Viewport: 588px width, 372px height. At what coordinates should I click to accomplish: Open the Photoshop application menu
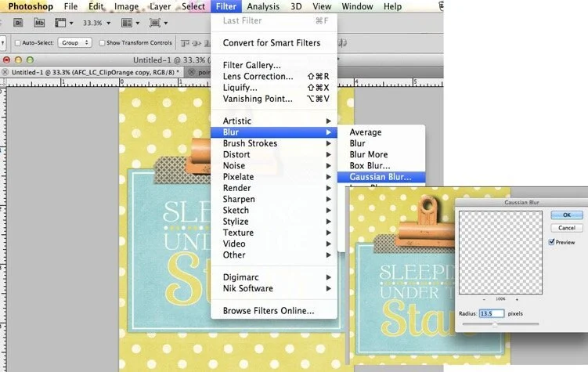pyautogui.click(x=31, y=6)
